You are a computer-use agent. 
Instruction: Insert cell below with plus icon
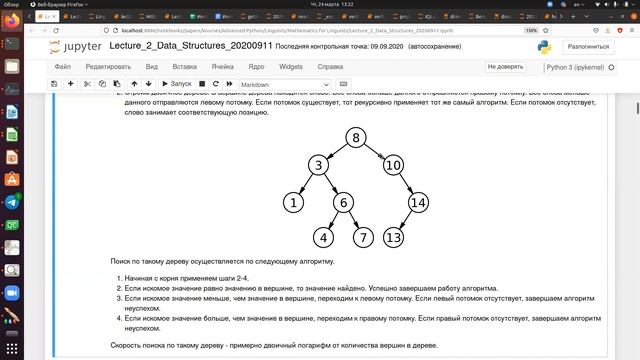(x=71, y=84)
